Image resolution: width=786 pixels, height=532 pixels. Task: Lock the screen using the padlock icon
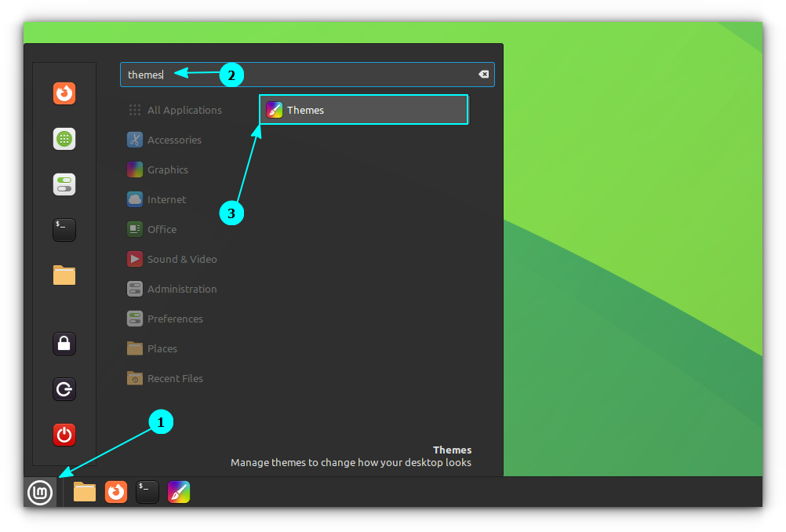point(64,343)
